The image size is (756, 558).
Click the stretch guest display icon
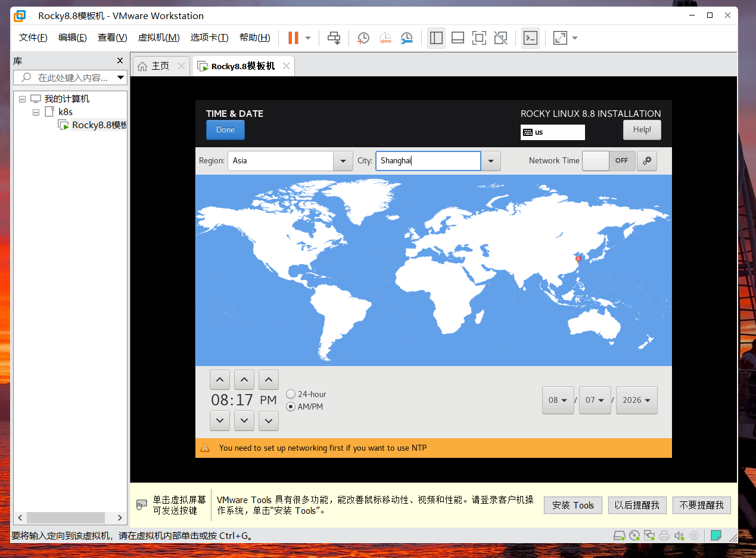pos(560,38)
